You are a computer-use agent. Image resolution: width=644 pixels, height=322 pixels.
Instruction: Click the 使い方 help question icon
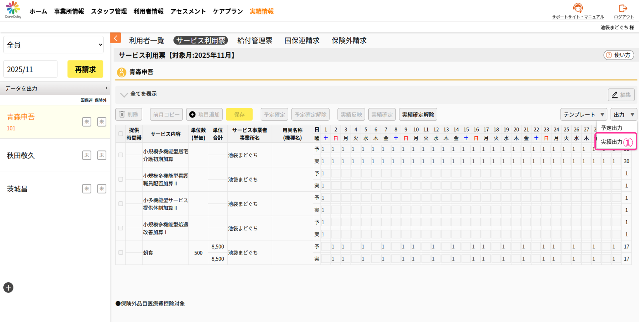(609, 55)
